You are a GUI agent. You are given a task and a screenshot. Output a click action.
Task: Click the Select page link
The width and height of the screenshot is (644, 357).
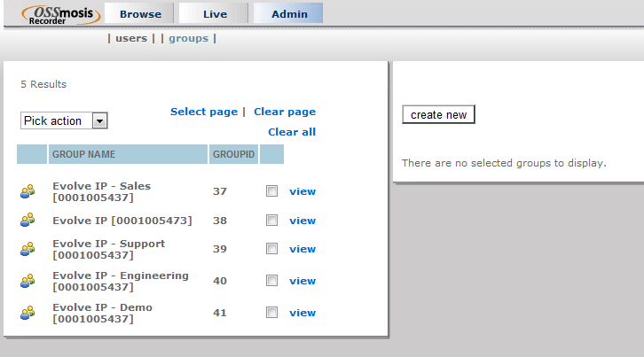[204, 112]
